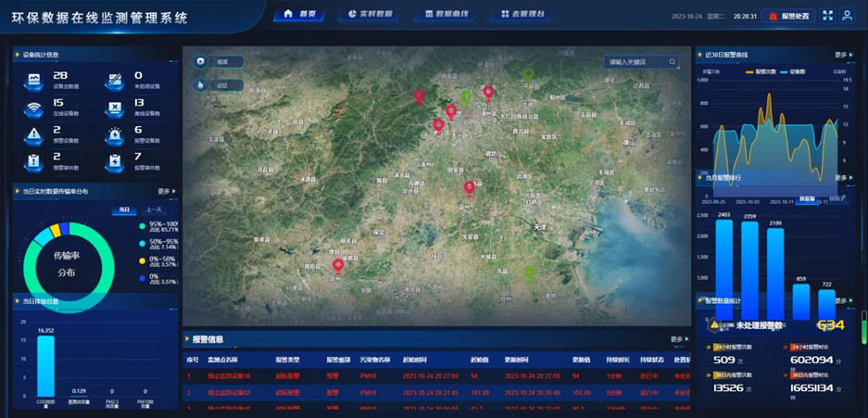Viewport: 868px width, 418px height.
Task: Open the 首页 home tab
Action: tap(299, 15)
